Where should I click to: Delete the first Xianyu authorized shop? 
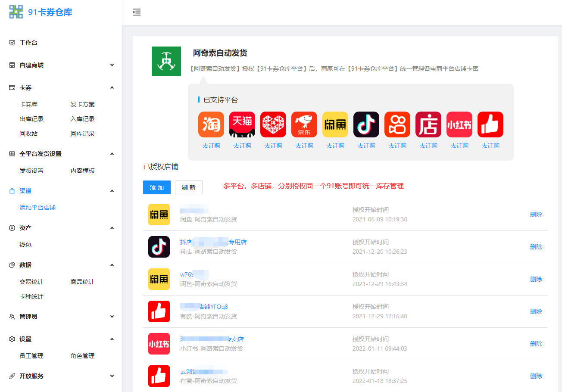(x=536, y=214)
